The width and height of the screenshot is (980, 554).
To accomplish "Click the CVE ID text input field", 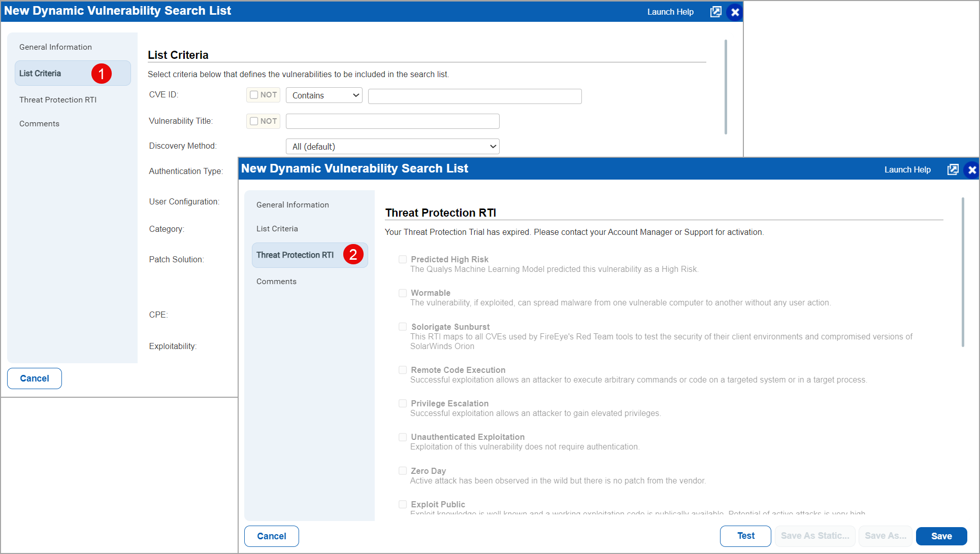I will pos(474,96).
